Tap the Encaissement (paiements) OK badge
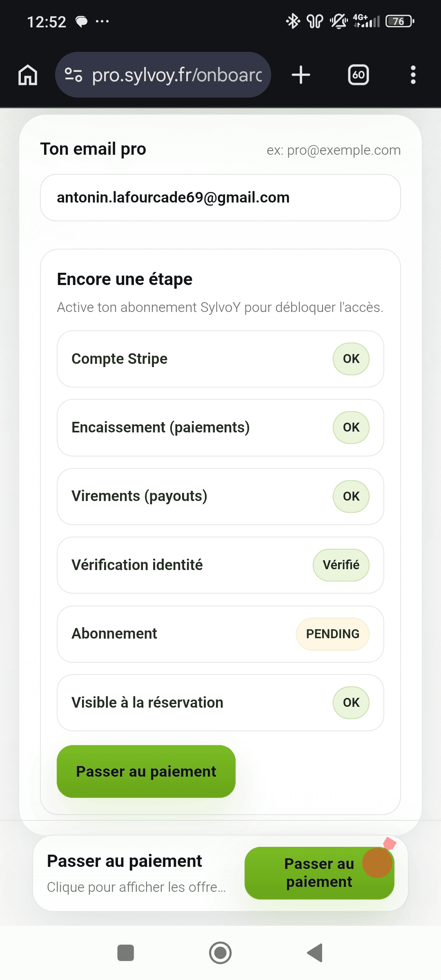Screen dimensions: 441x980 pos(351,428)
